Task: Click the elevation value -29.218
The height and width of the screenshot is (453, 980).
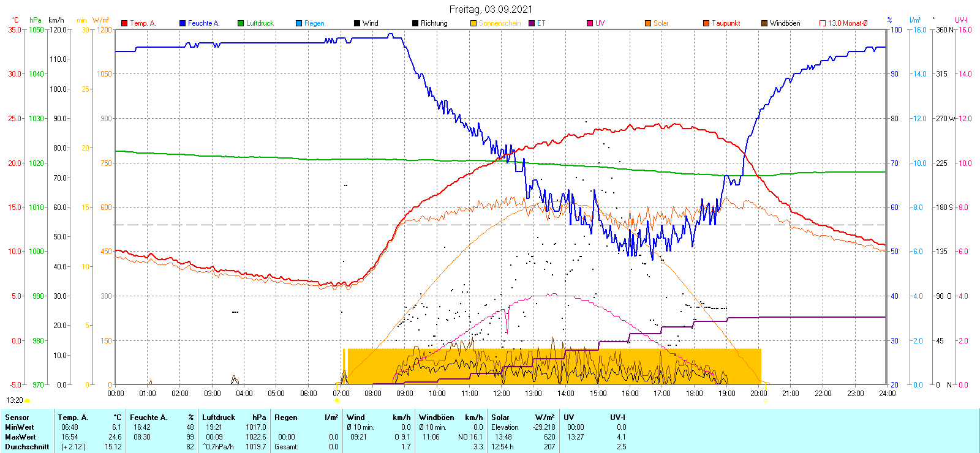Action: (545, 427)
